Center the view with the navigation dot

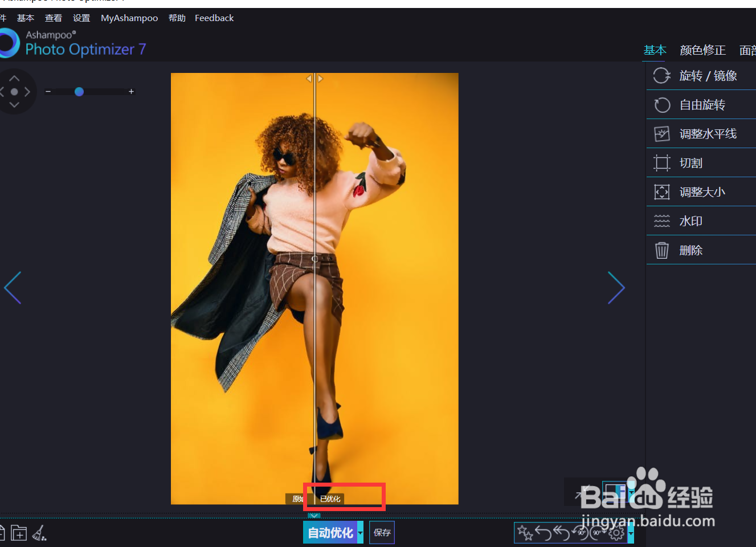coord(14,92)
